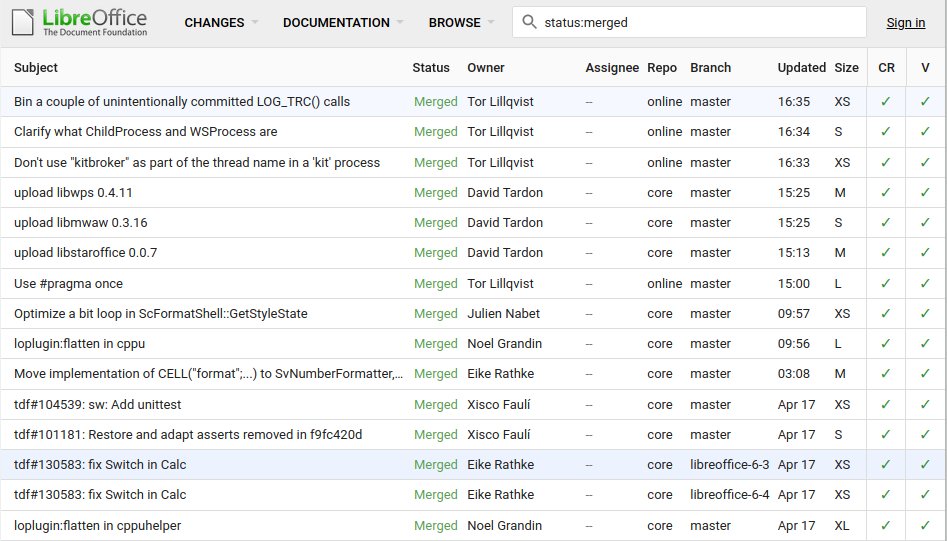The width and height of the screenshot is (947, 541).
Task: Click the CR column header
Action: point(886,68)
